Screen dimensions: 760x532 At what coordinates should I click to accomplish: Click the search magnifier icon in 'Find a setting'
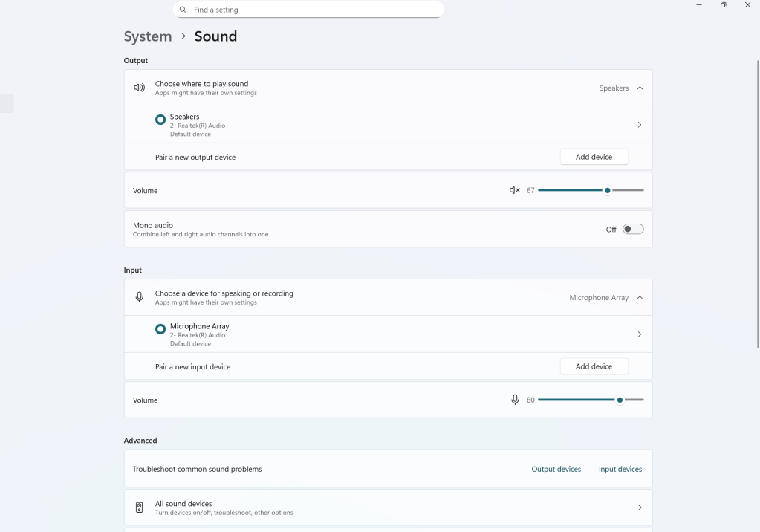tap(182, 9)
